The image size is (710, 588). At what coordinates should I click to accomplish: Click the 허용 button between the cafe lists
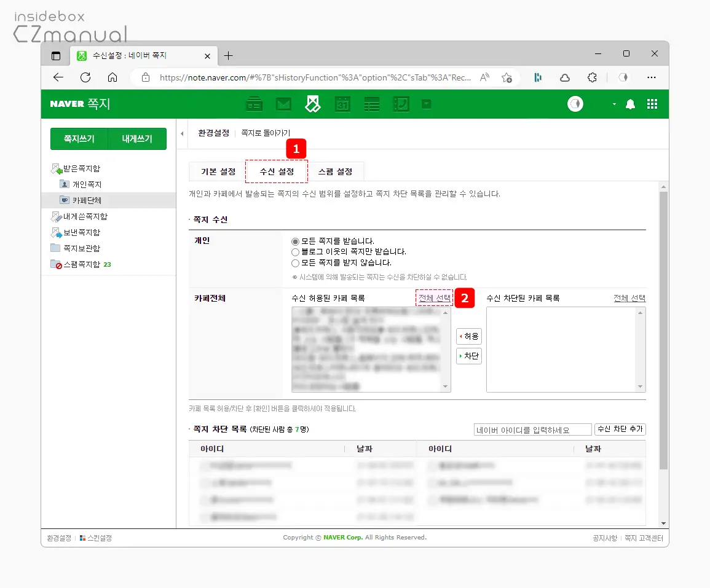click(469, 336)
